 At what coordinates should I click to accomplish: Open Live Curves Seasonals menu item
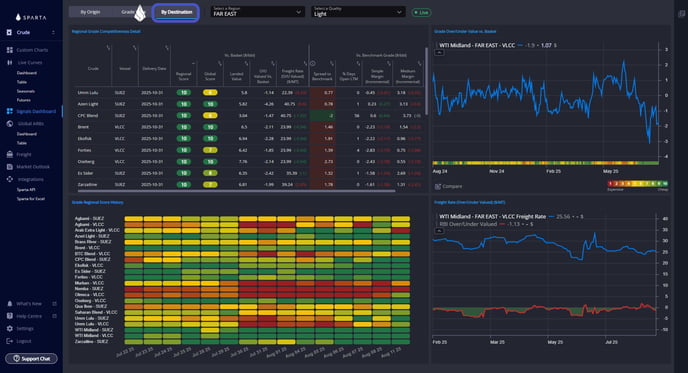25,91
